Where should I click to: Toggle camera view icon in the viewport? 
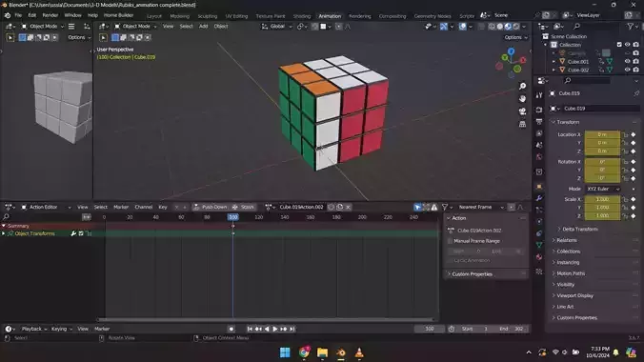(522, 111)
